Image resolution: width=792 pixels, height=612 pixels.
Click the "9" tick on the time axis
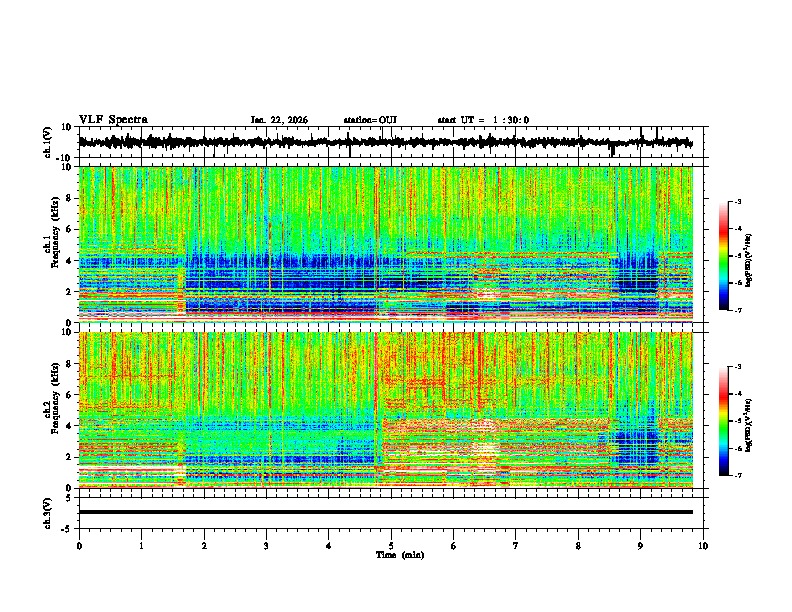pyautogui.click(x=640, y=546)
